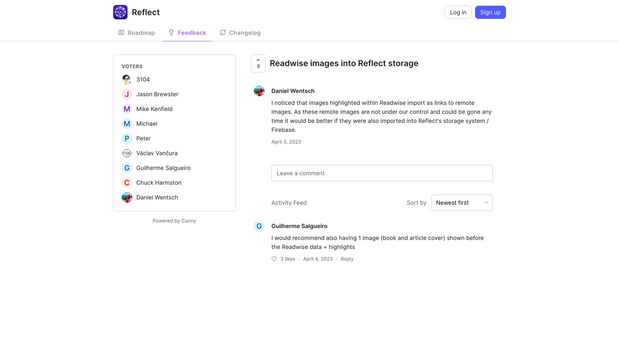The height and width of the screenshot is (364, 619).
Task: Click the Reflect logo icon
Action: pyautogui.click(x=120, y=12)
